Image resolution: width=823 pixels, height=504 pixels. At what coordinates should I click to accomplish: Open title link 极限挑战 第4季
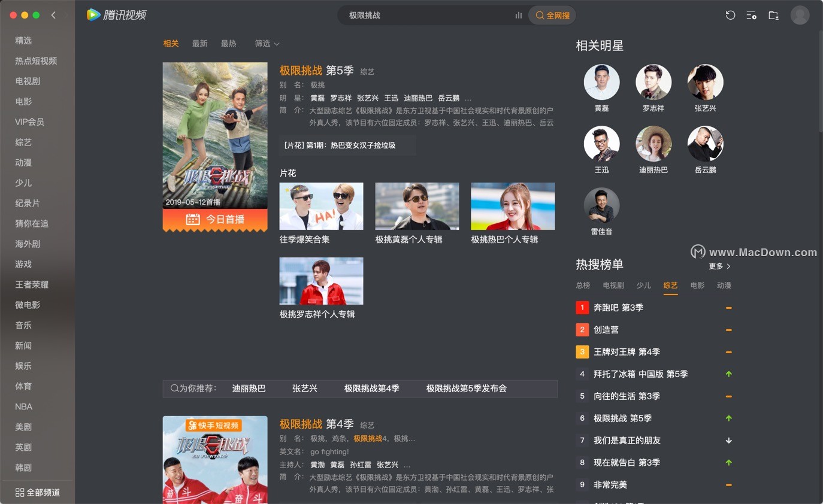[316, 424]
